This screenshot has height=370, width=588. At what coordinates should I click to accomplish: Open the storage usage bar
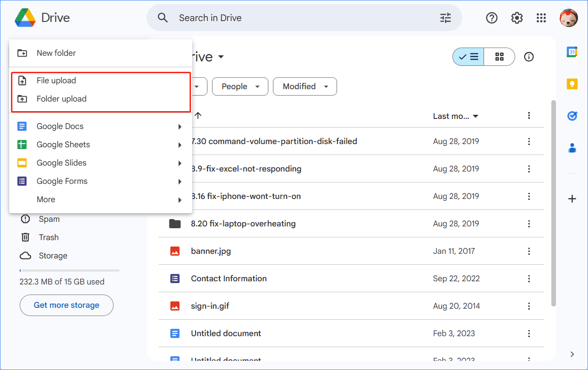pyautogui.click(x=69, y=270)
